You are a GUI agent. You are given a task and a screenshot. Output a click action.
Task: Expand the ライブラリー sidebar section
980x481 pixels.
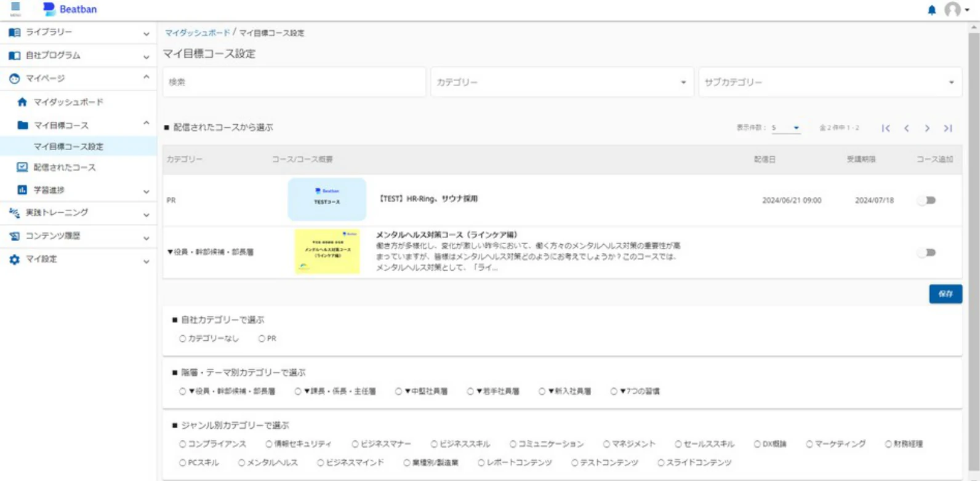146,33
